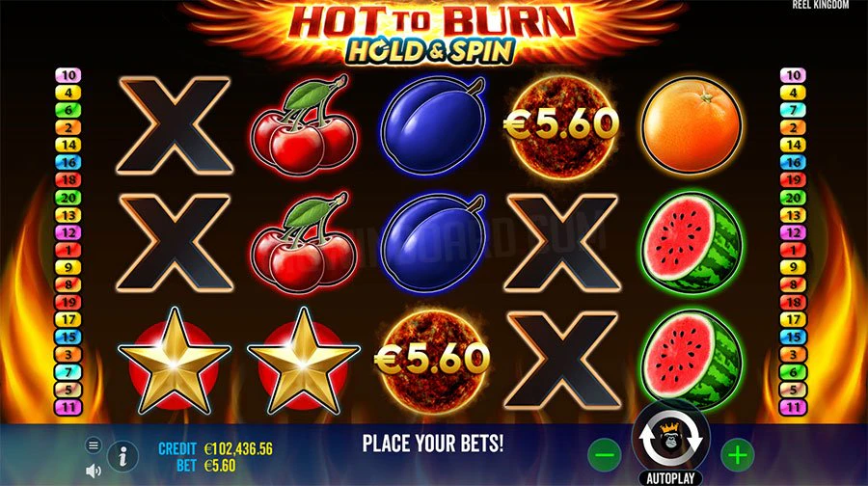Open the Autoplay option
The image size is (868, 486).
coord(670,477)
